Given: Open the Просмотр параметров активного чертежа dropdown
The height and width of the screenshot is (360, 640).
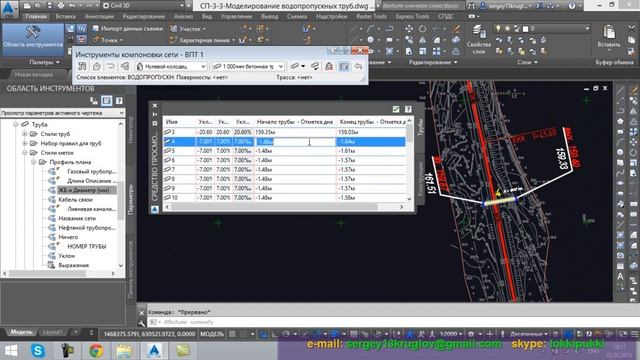Looking at the screenshot, I should click(63, 113).
